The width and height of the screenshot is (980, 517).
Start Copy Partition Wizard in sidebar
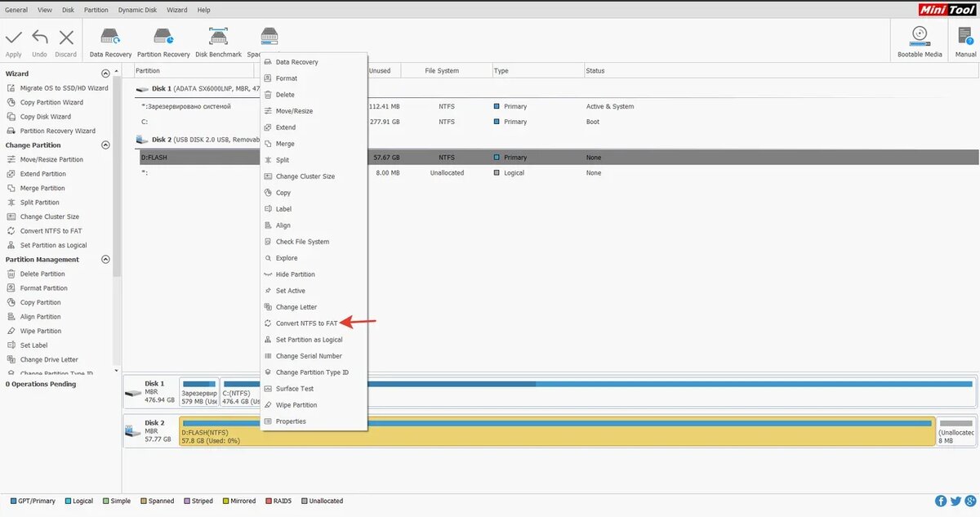pos(45,102)
